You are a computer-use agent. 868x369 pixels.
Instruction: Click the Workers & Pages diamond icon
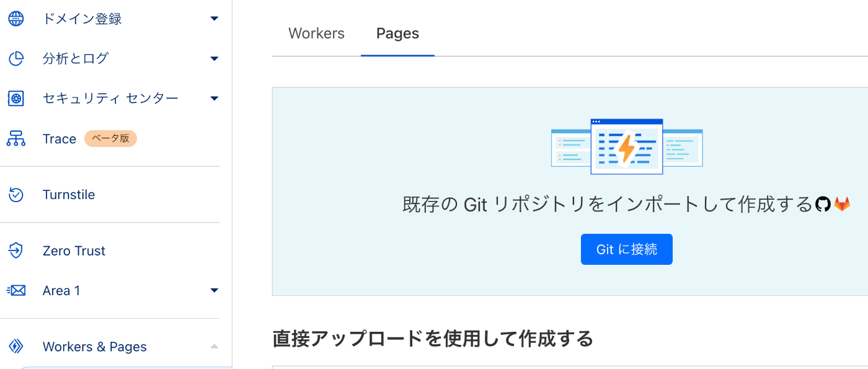pyautogui.click(x=15, y=346)
